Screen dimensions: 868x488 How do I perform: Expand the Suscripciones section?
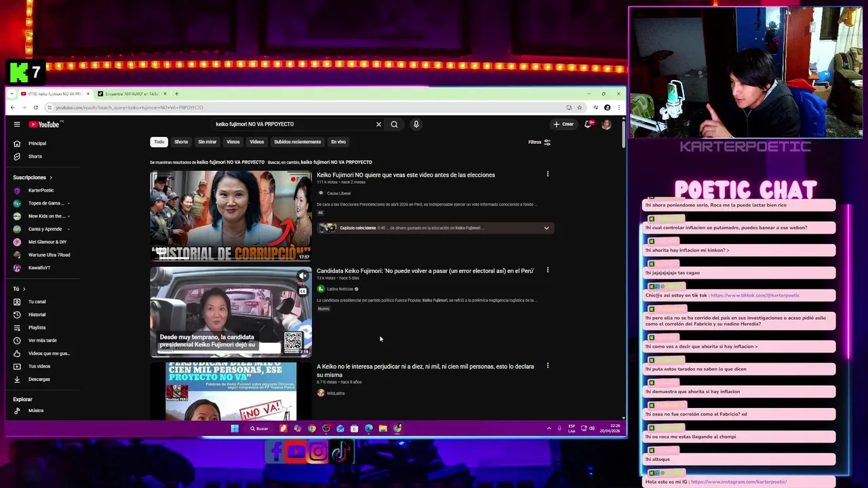pos(33,178)
